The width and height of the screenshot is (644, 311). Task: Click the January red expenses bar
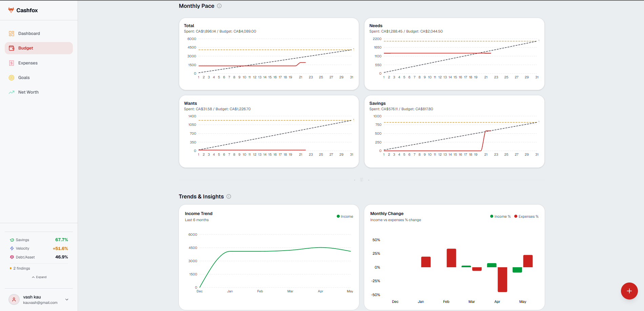coord(426,262)
